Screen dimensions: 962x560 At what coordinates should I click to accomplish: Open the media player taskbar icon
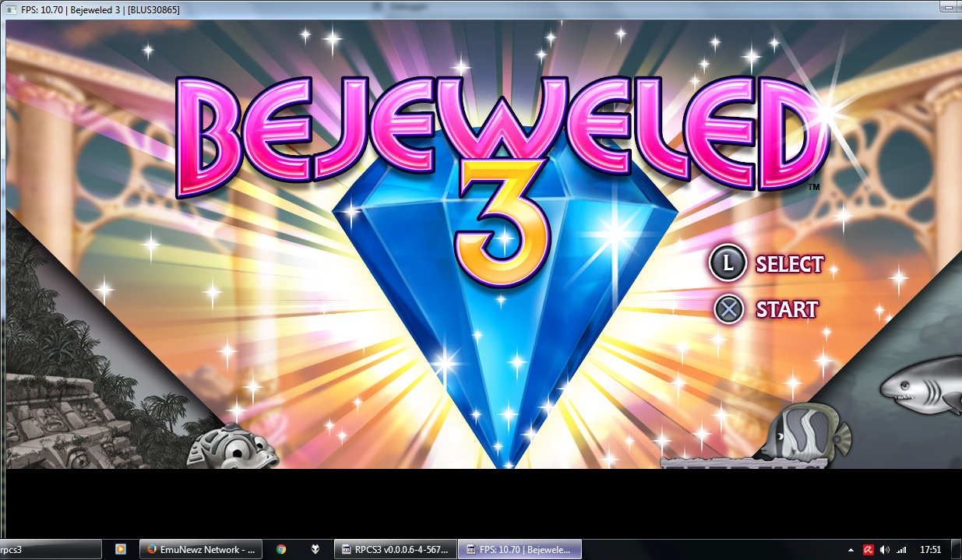point(121,549)
